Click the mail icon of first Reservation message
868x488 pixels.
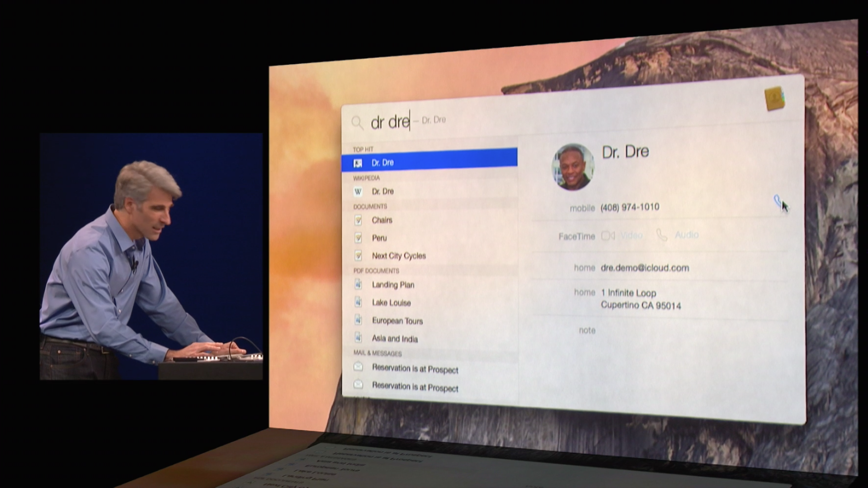click(x=358, y=366)
